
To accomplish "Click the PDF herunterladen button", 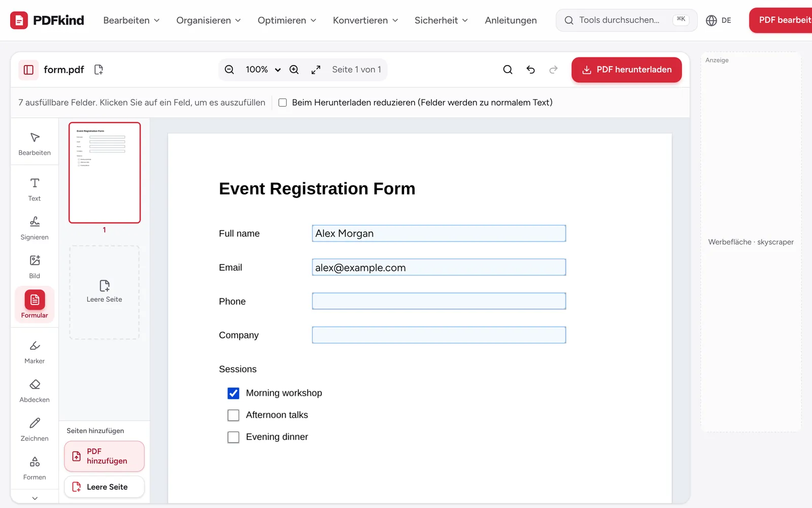I will point(626,70).
